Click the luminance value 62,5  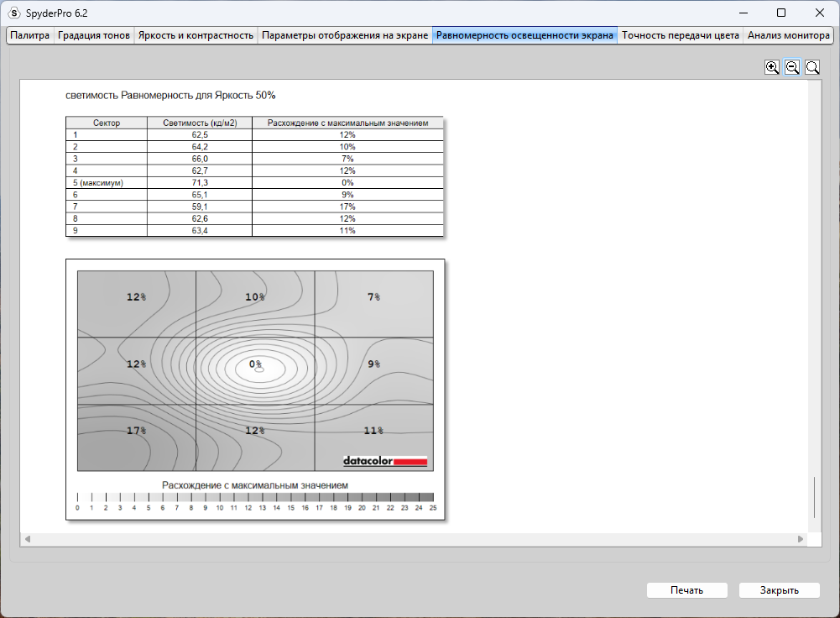coord(200,135)
